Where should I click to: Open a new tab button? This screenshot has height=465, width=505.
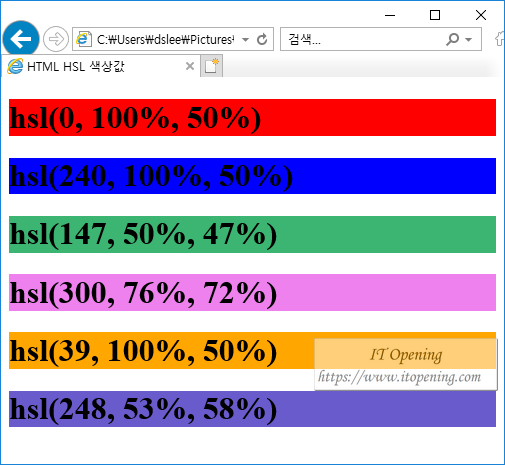(x=211, y=66)
